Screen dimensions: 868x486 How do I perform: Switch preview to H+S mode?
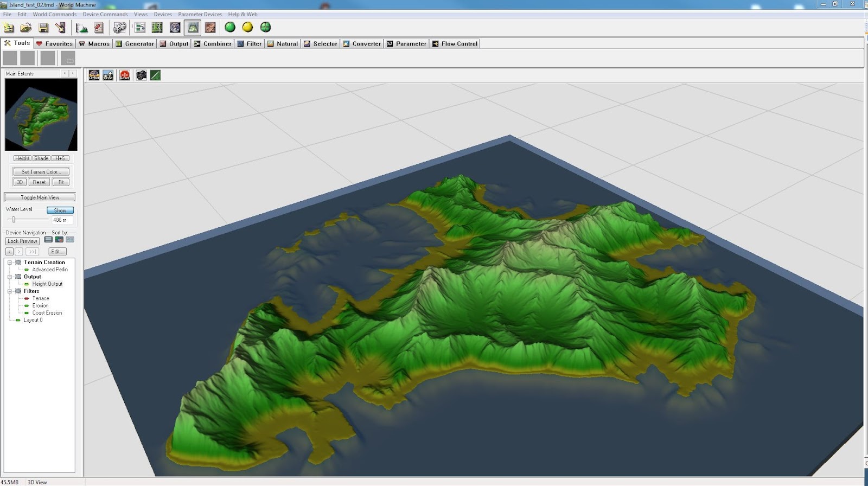click(60, 158)
